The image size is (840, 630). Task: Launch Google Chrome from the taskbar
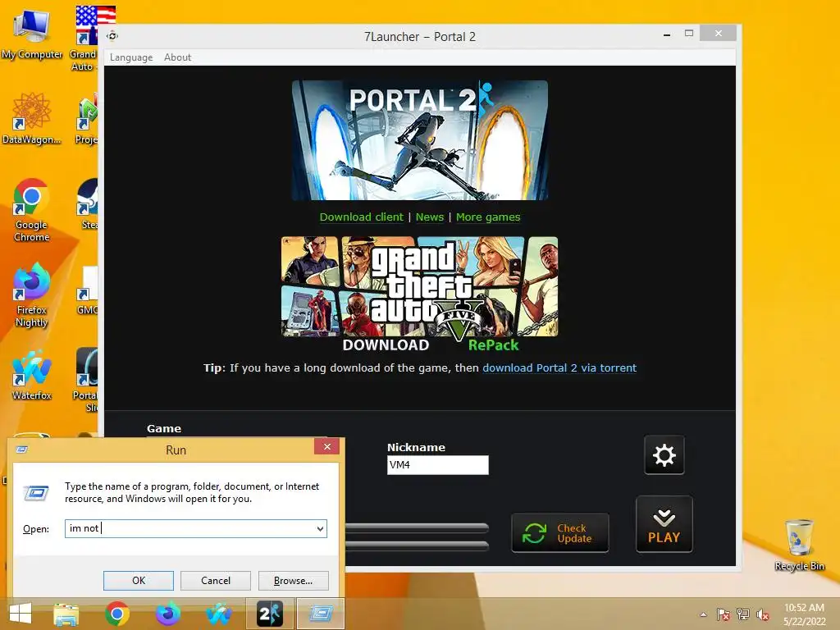[x=116, y=614]
